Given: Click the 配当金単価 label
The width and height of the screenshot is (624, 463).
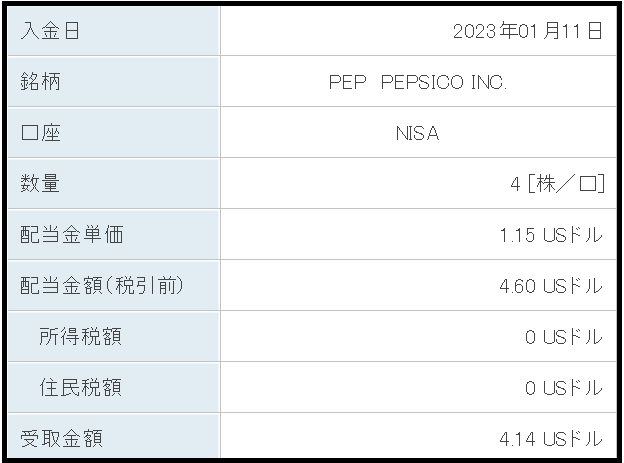Looking at the screenshot, I should pos(72,234).
